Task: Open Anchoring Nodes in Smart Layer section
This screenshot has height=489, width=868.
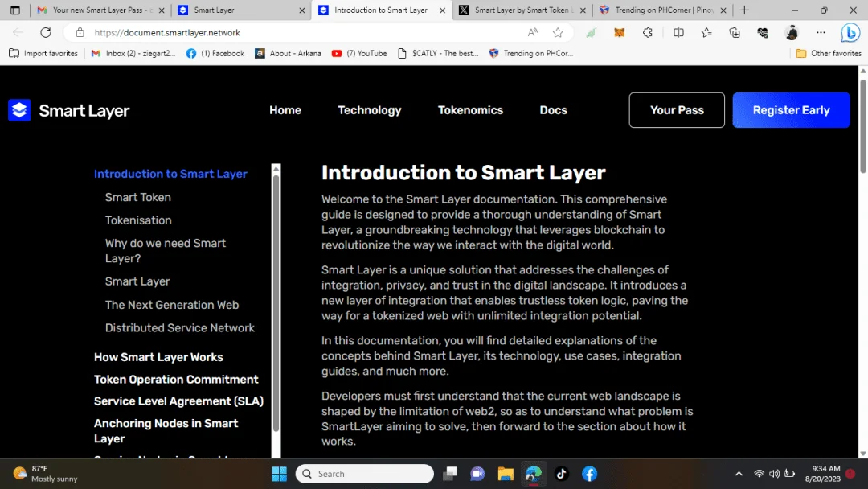Action: click(166, 431)
